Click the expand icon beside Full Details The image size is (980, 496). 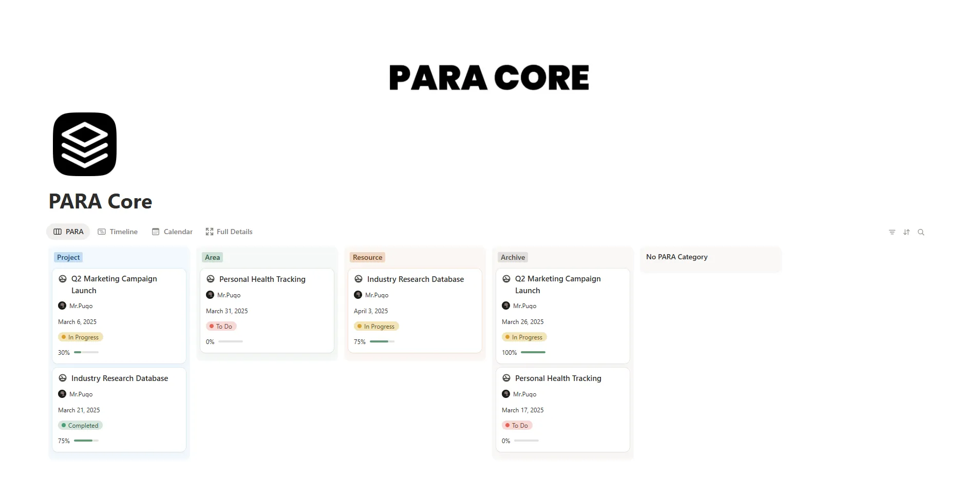(x=209, y=232)
